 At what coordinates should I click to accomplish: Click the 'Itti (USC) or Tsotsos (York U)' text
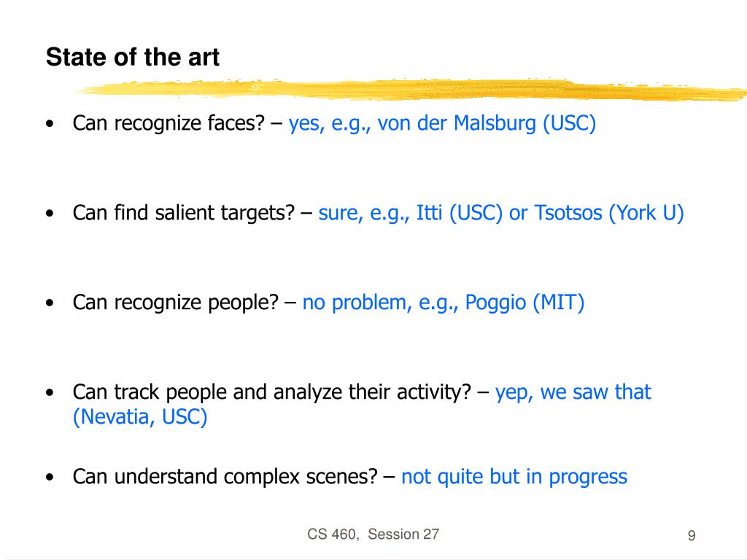click(550, 214)
